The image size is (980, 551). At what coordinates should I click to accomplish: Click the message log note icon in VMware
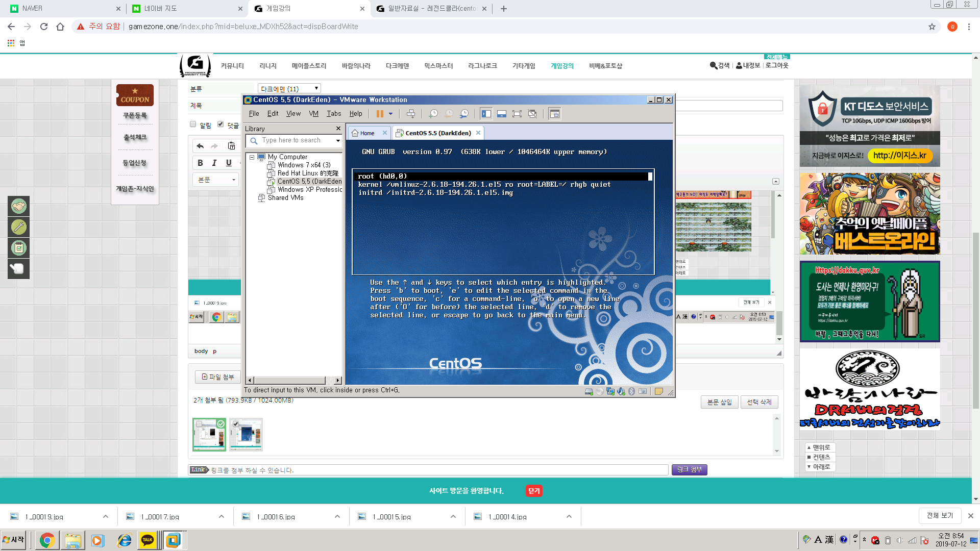click(x=659, y=391)
